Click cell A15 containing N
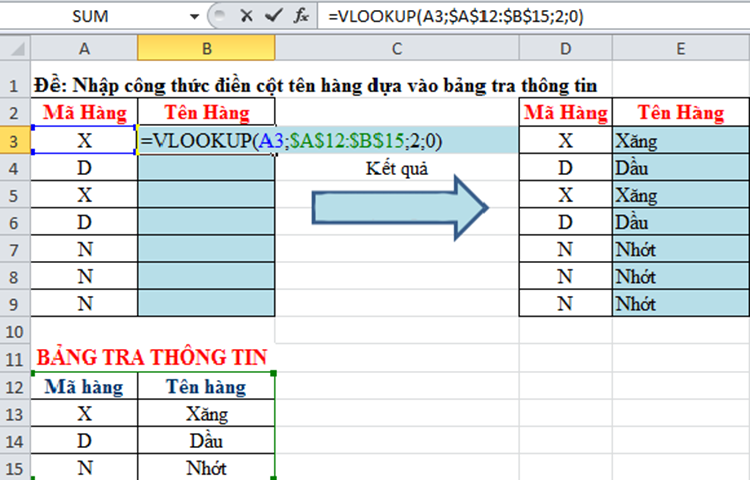This screenshot has height=480, width=750. click(x=85, y=468)
